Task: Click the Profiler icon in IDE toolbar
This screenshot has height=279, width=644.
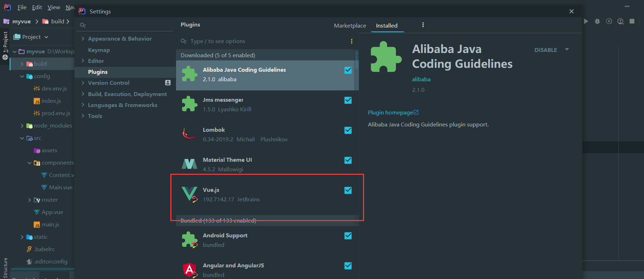Action: coord(620,21)
